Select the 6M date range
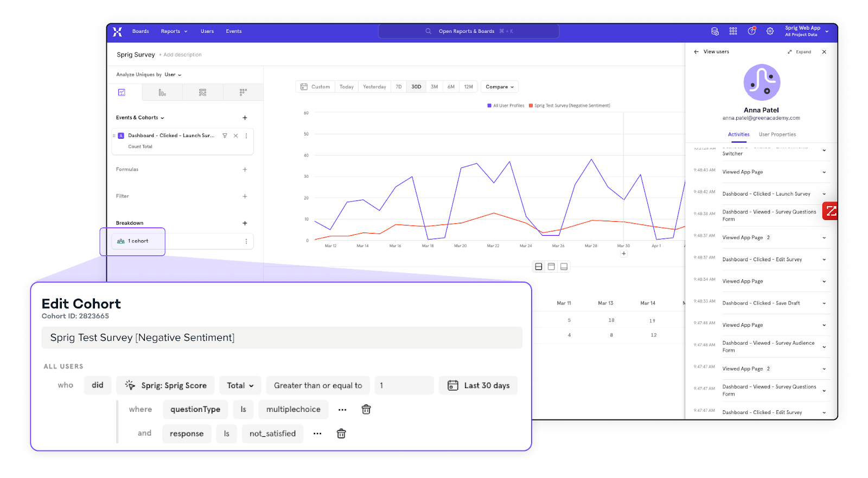 pos(451,87)
